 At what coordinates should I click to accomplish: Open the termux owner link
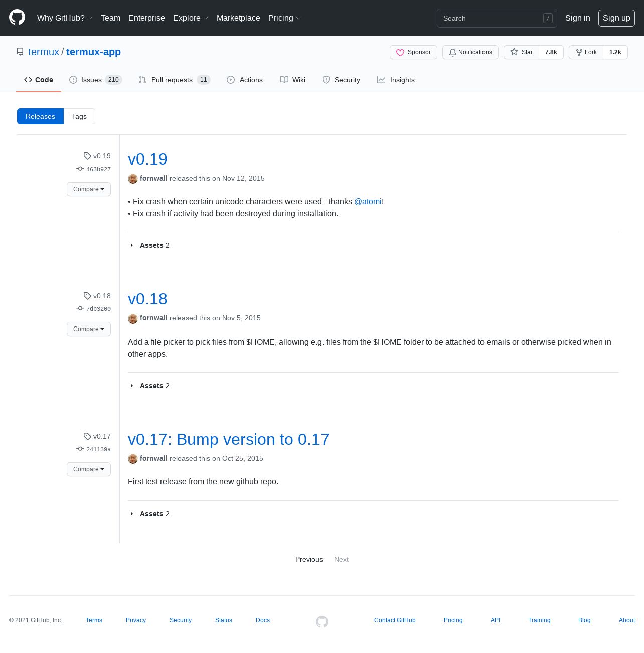tap(44, 52)
